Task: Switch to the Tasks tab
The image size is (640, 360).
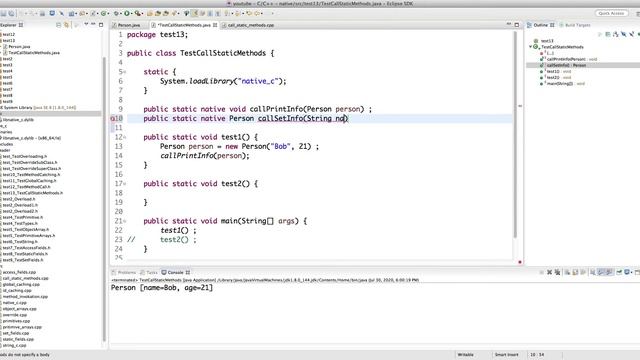Action: coord(149,272)
